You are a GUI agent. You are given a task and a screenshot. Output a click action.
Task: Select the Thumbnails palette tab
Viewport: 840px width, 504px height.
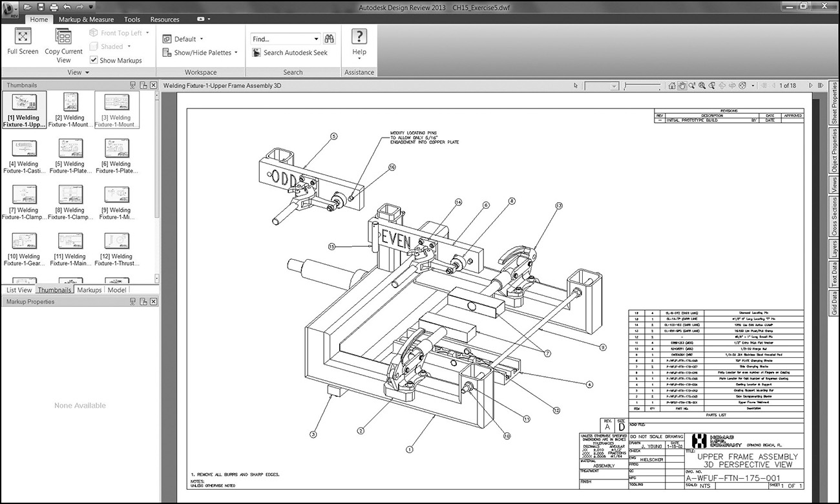coord(54,290)
